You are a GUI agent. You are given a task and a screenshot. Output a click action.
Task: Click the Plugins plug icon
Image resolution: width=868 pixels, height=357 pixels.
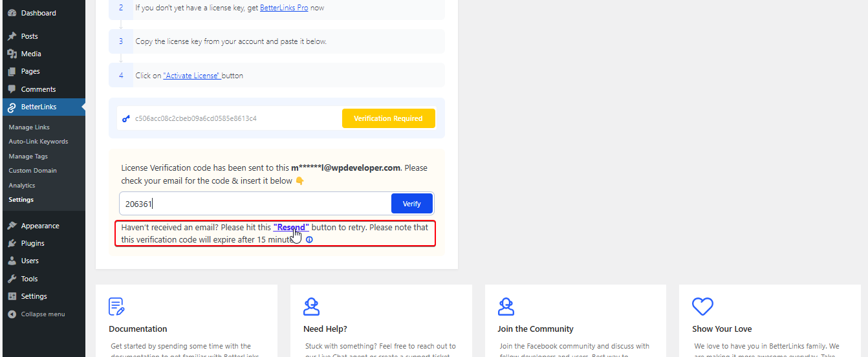(12, 243)
